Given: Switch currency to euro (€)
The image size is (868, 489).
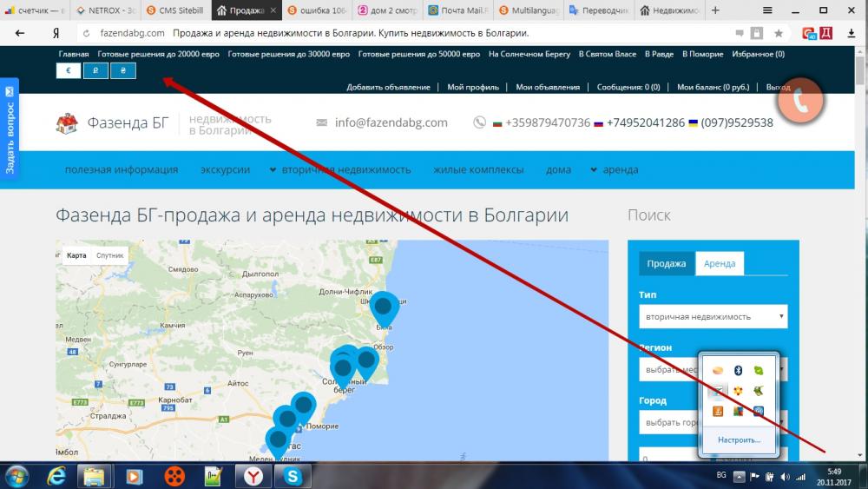Looking at the screenshot, I should [x=69, y=70].
